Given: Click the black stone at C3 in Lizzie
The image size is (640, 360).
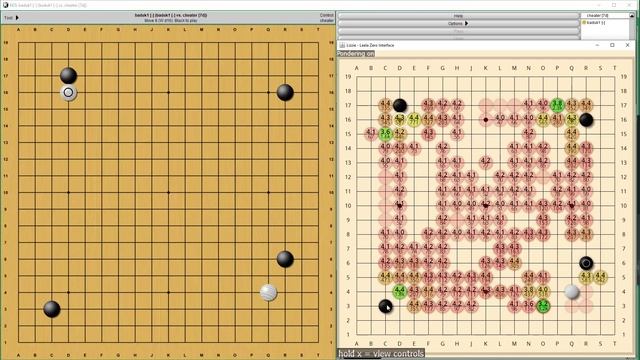Looking at the screenshot, I should click(x=385, y=306).
